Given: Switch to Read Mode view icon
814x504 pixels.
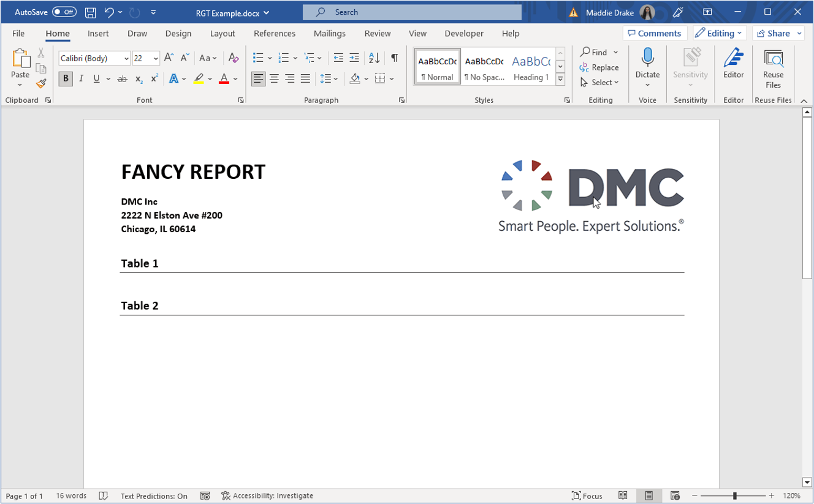Looking at the screenshot, I should (623, 495).
